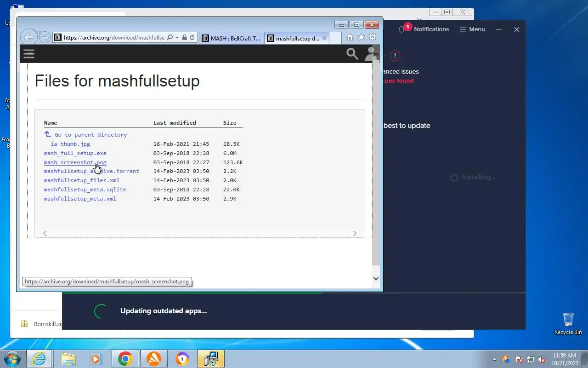Screen dimensions: 588x368
Task: Click the horizontal scrollbar right arrow
Action: (355, 234)
